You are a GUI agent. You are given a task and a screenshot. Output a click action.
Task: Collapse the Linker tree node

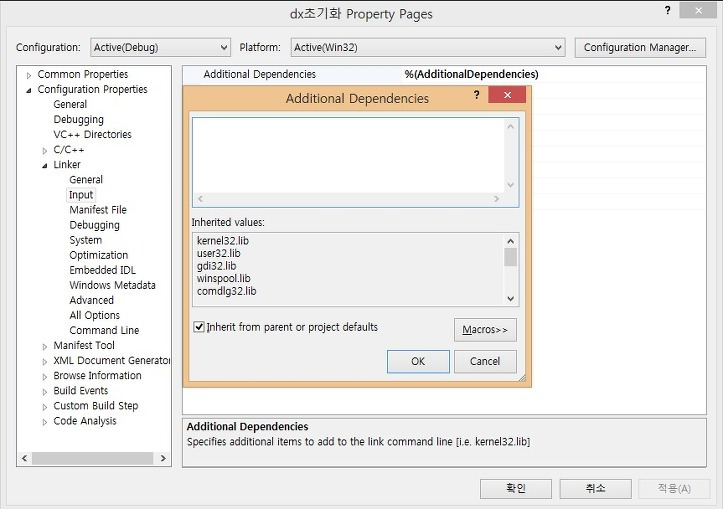(45, 166)
